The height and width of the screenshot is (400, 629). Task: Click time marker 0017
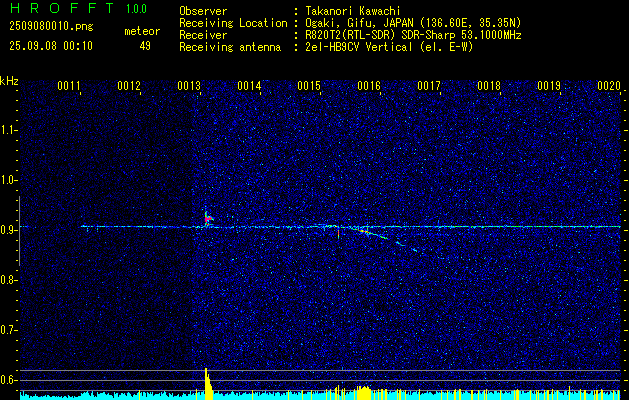pyautogui.click(x=429, y=86)
